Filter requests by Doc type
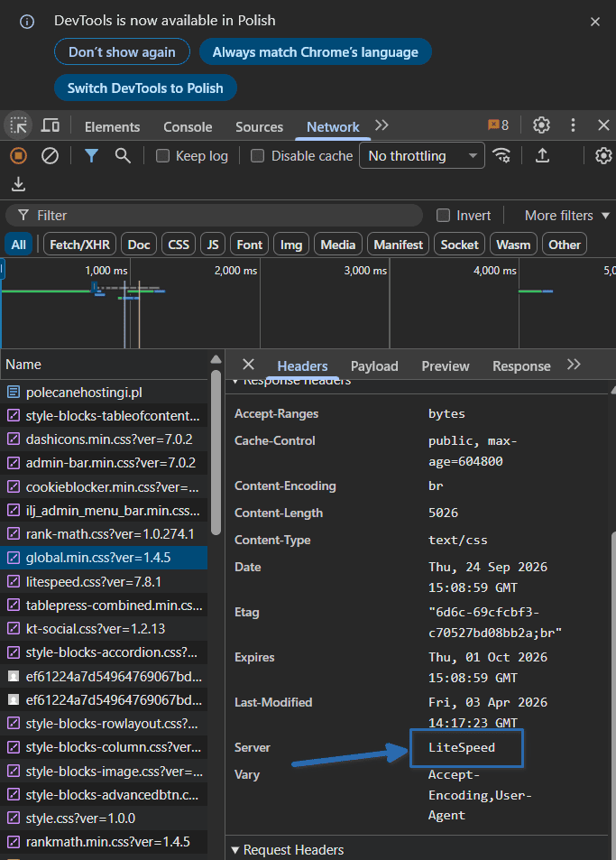 [x=139, y=245]
